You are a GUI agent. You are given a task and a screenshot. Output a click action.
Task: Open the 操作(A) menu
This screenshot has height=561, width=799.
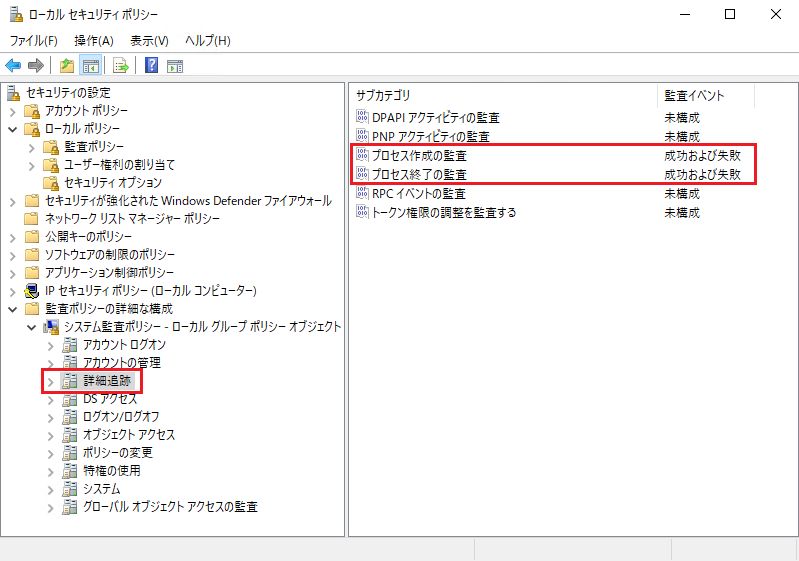(94, 40)
